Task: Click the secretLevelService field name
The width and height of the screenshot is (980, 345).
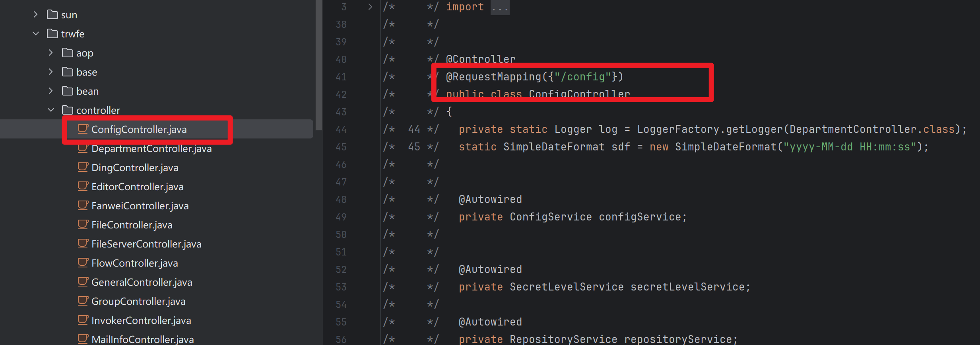Action: coord(688,287)
